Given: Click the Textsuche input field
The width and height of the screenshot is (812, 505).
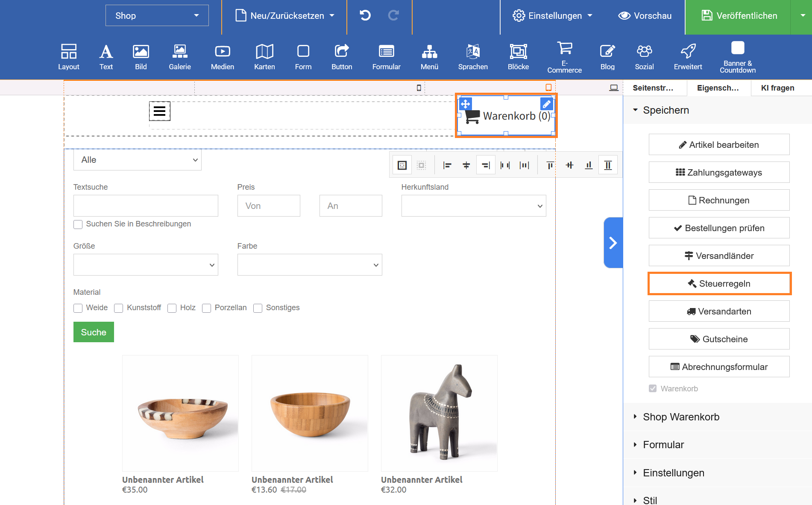Looking at the screenshot, I should (146, 206).
